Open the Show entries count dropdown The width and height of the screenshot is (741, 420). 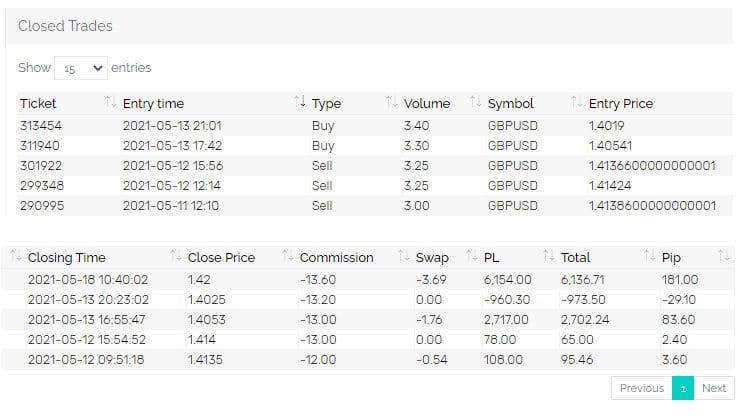81,68
